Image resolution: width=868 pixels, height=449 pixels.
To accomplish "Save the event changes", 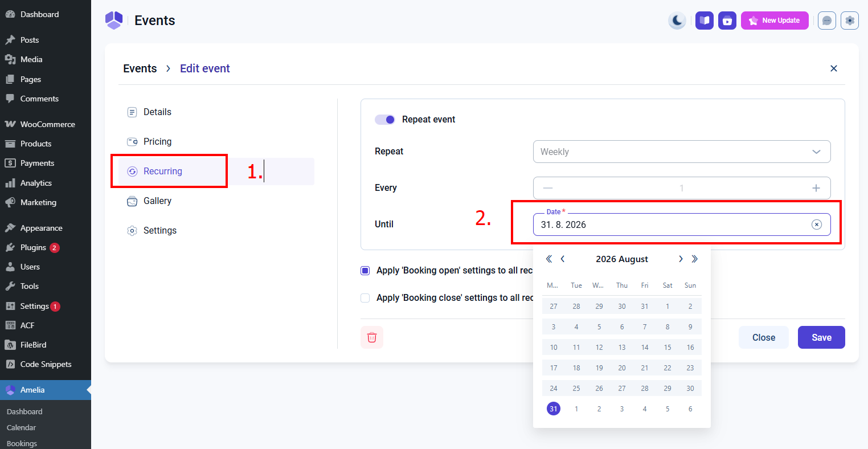I will [x=821, y=337].
